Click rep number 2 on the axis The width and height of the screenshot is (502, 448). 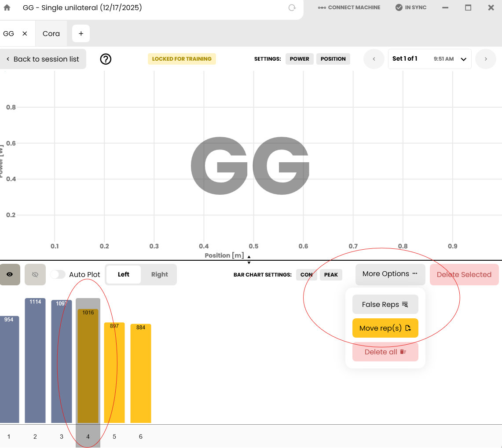click(35, 437)
